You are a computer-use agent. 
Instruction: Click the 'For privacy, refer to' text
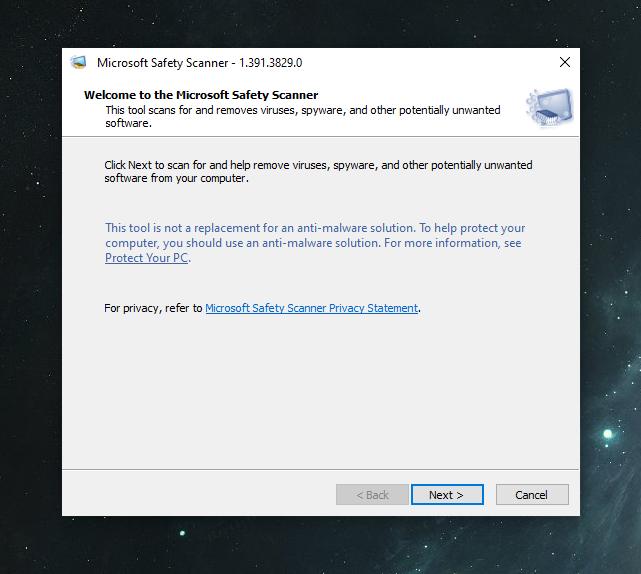[x=153, y=308]
